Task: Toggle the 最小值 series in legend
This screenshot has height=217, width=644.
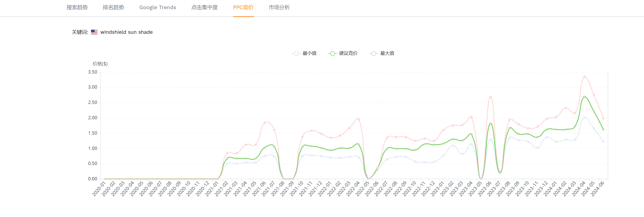Action: (304, 53)
